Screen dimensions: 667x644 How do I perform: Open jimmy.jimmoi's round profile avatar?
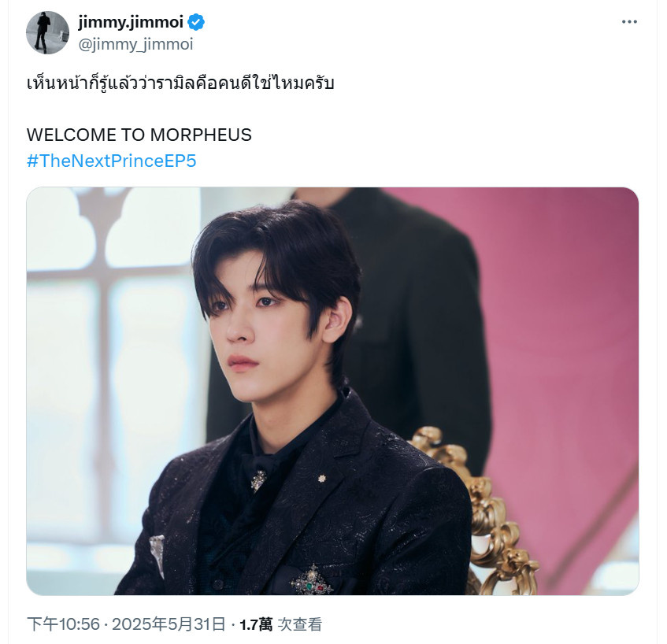click(x=47, y=33)
